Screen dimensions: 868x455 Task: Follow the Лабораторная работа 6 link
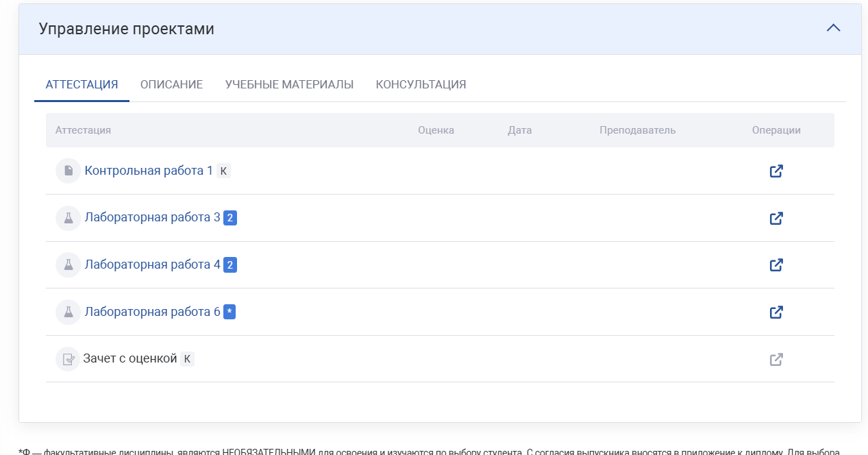[x=152, y=312]
